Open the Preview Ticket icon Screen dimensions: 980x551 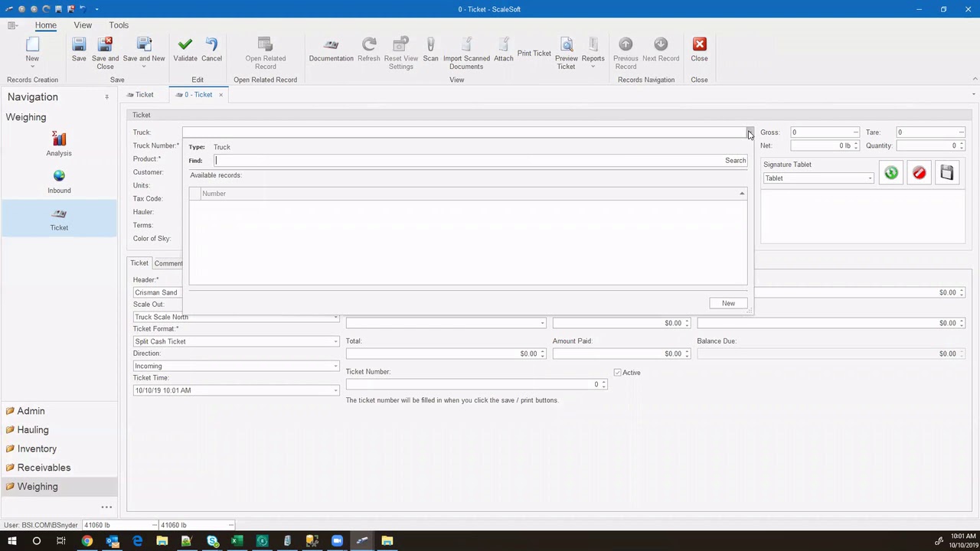(x=566, y=44)
